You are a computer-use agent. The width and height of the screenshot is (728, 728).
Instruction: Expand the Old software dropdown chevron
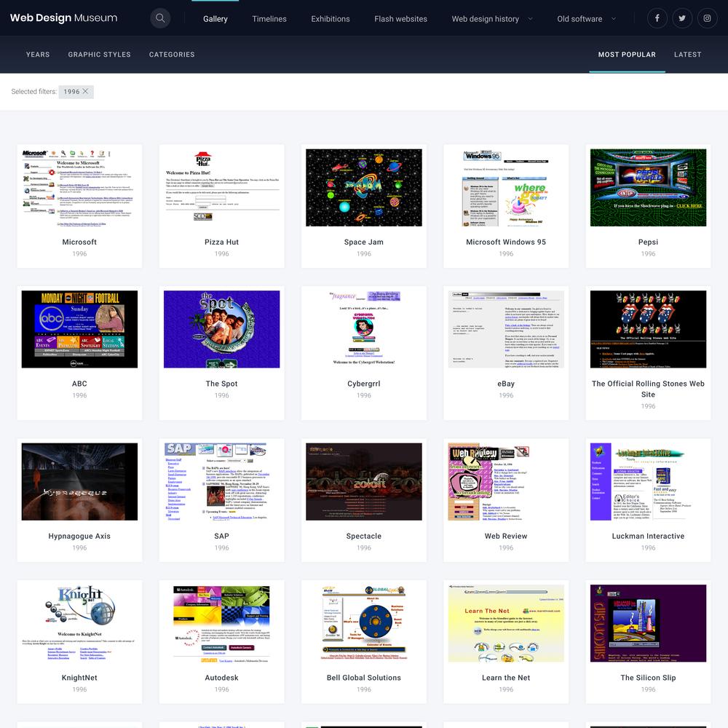[x=613, y=19]
